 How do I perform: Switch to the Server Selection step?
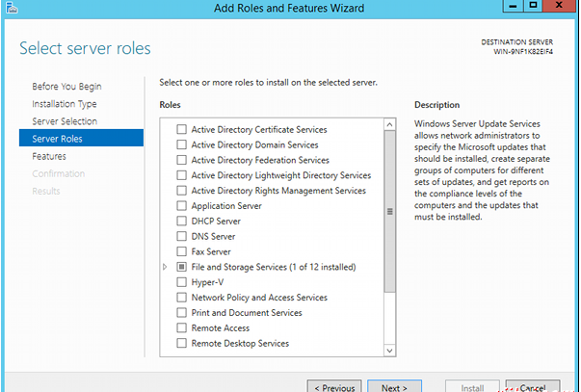[x=65, y=121]
